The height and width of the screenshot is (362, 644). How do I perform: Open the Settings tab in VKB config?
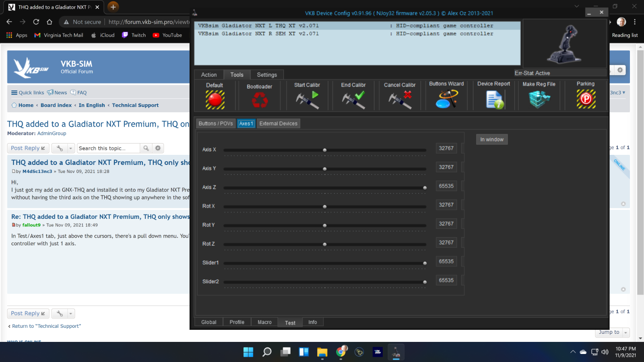tap(267, 75)
